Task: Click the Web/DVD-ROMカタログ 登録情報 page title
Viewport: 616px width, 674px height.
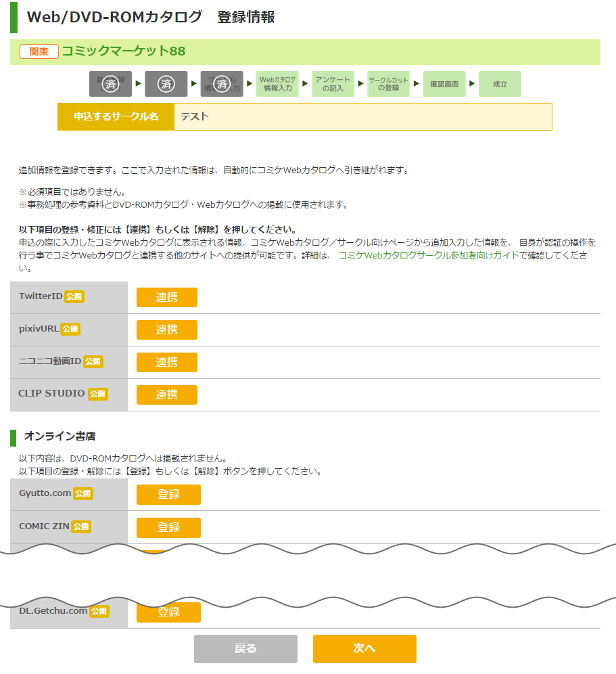Action: 151,17
